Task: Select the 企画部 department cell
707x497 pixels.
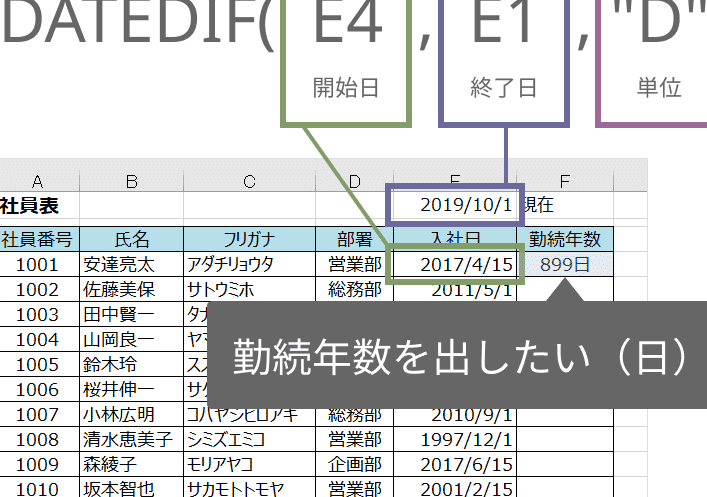Action: (x=355, y=464)
